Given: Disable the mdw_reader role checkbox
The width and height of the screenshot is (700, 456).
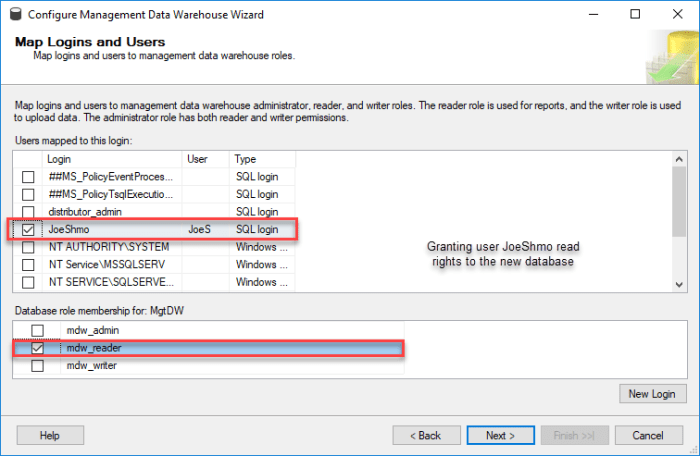Looking at the screenshot, I should tap(37, 348).
